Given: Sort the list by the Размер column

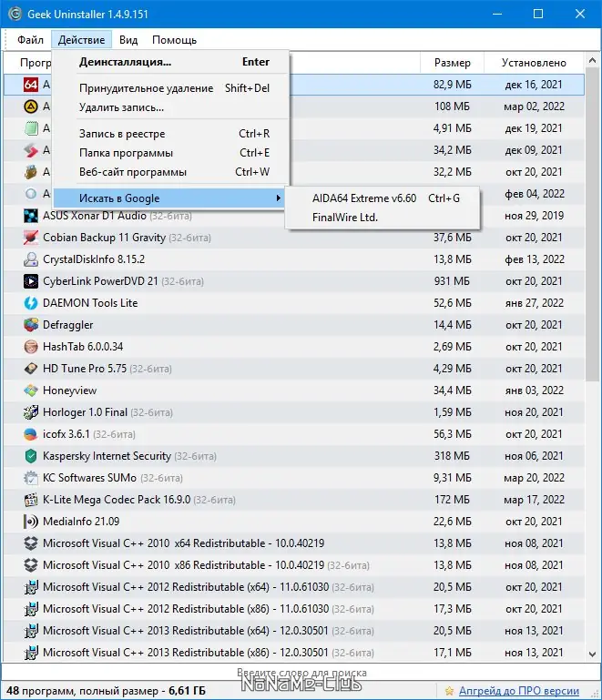Looking at the screenshot, I should [x=452, y=63].
